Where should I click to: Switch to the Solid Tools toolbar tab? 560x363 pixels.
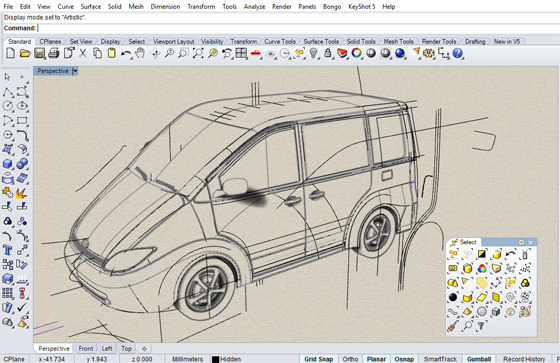coord(361,41)
